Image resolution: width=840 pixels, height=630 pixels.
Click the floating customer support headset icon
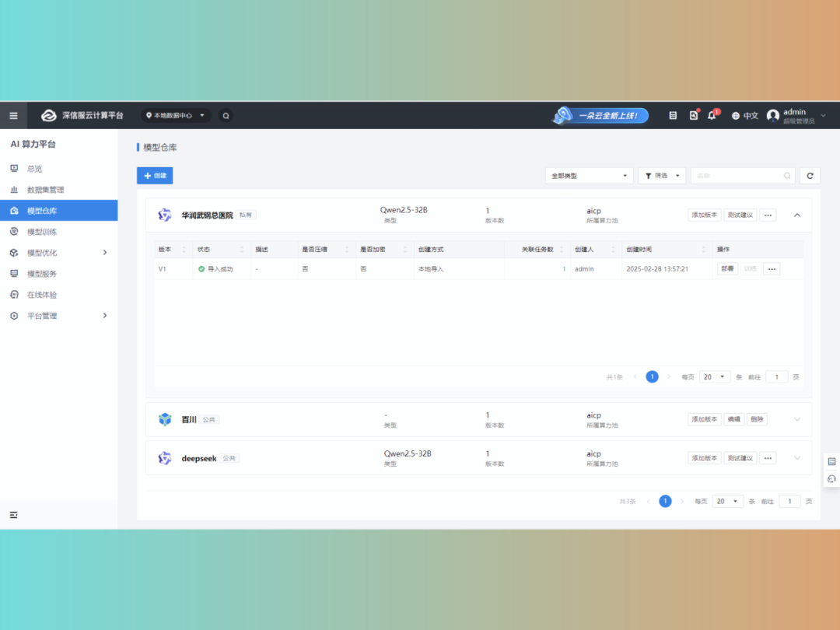831,479
